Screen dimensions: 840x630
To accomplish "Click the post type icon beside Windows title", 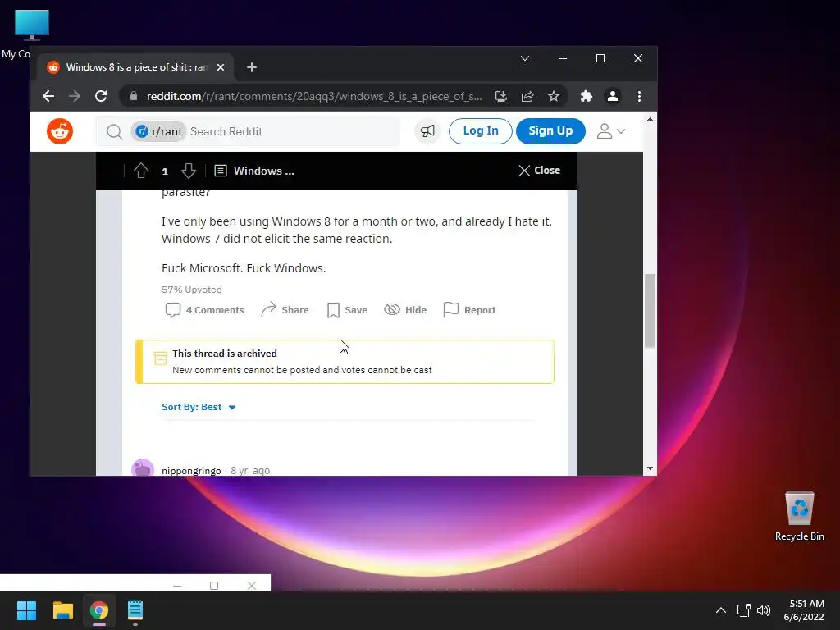I will [x=220, y=171].
